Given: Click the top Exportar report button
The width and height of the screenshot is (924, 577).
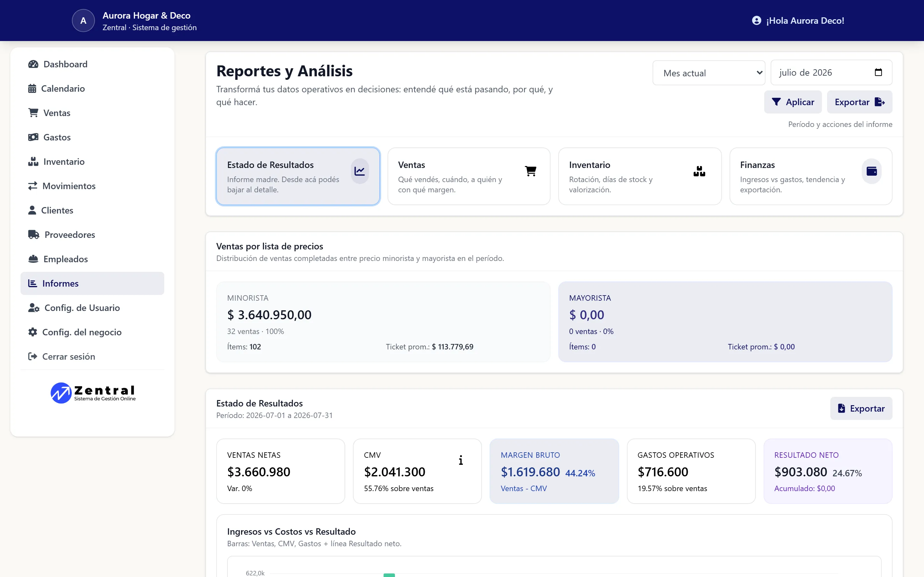Looking at the screenshot, I should 860,102.
